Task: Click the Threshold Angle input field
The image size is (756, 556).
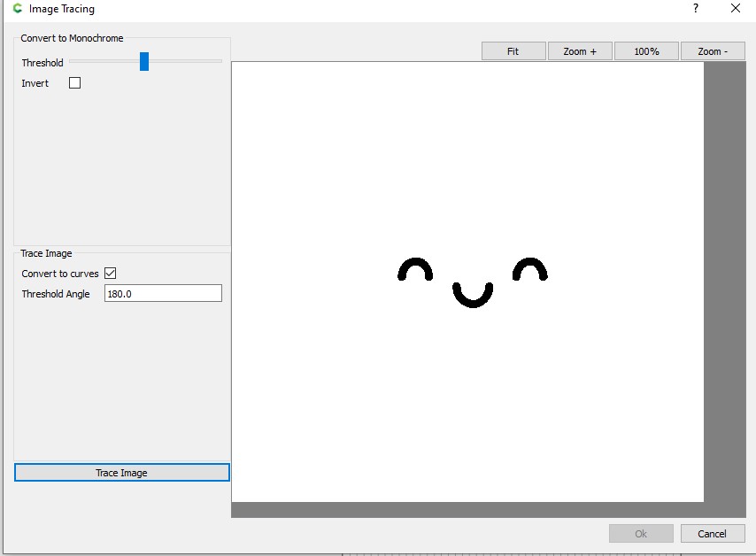Action: [163, 294]
